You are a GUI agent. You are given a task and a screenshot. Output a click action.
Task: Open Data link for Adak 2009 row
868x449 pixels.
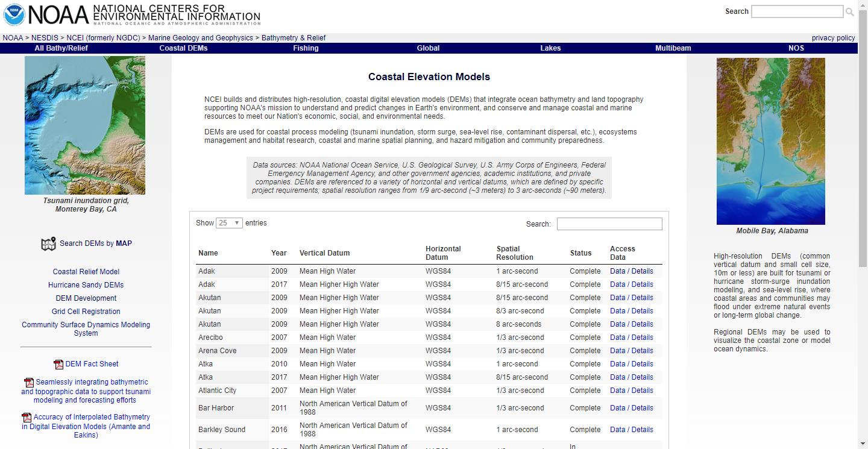(617, 271)
